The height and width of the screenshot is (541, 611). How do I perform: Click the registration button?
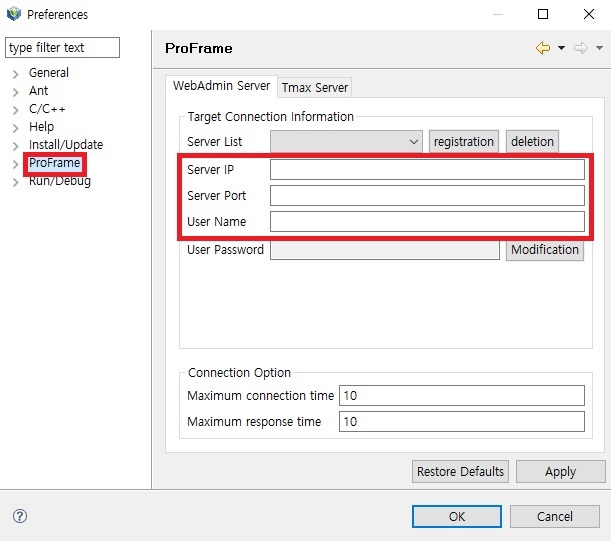click(x=463, y=142)
